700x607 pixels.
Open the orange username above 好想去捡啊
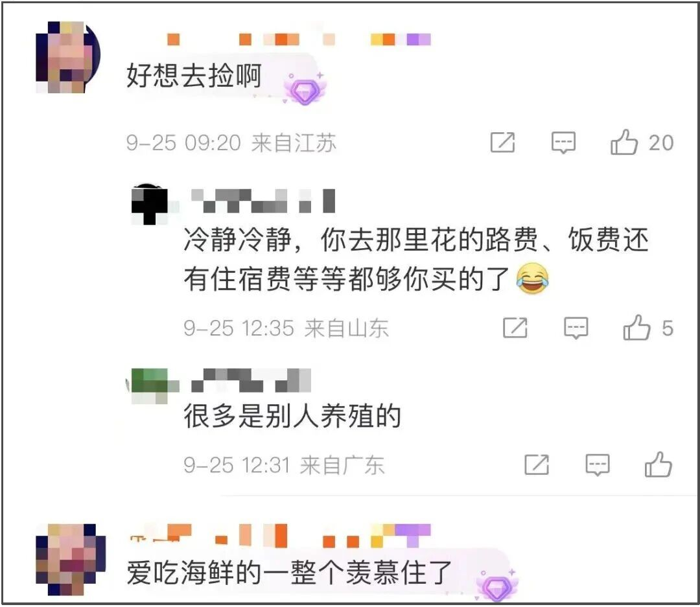click(x=299, y=40)
